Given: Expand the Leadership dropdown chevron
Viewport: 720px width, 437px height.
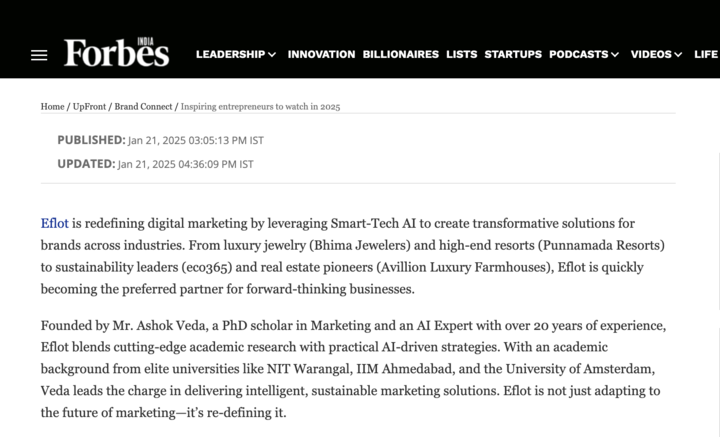Looking at the screenshot, I should click(x=272, y=55).
